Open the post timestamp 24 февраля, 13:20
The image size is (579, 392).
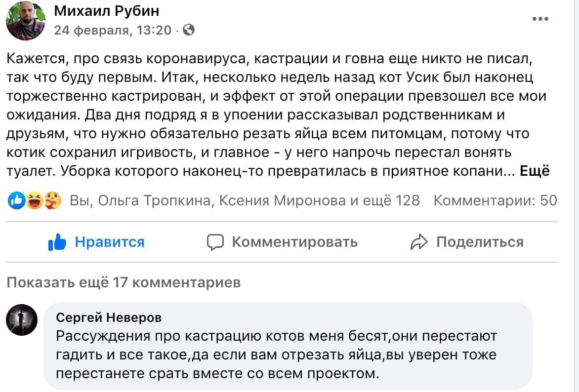112,31
